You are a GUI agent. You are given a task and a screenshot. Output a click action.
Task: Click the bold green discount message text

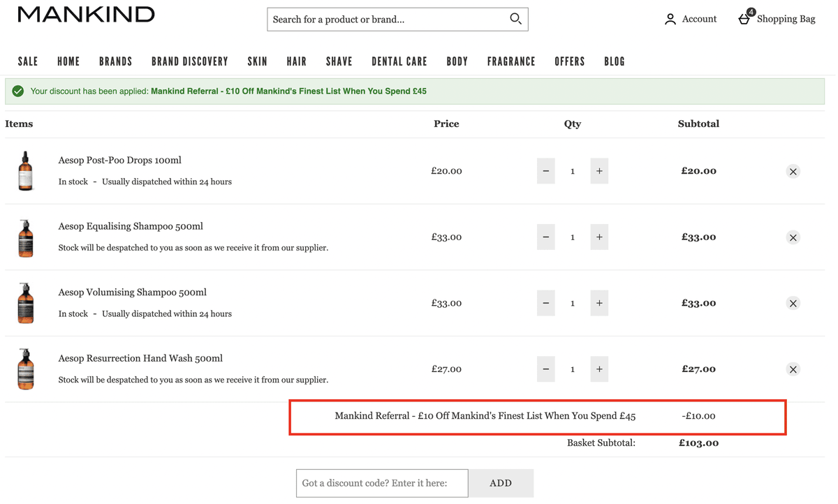coord(288,91)
